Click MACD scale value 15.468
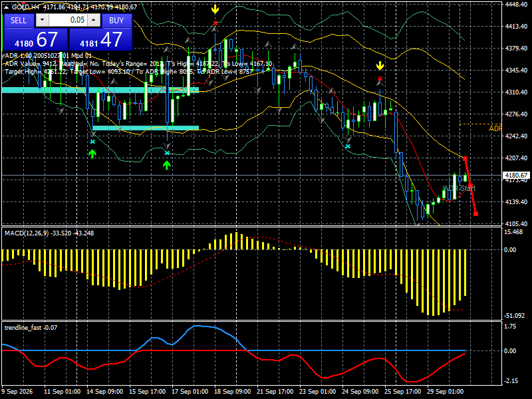532x399 pixels. [x=513, y=232]
